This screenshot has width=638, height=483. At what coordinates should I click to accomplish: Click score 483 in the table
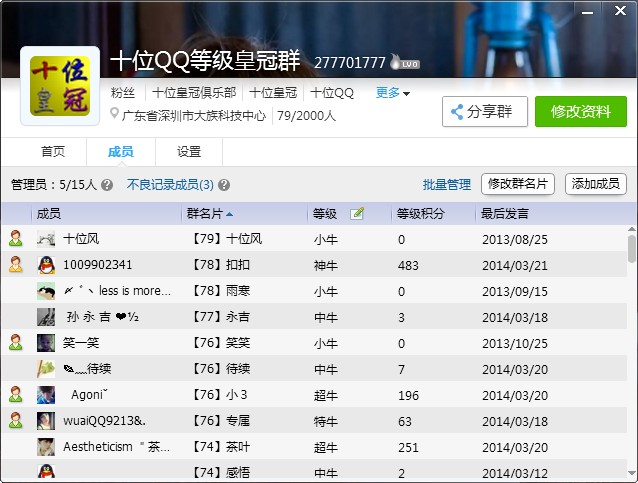point(408,265)
